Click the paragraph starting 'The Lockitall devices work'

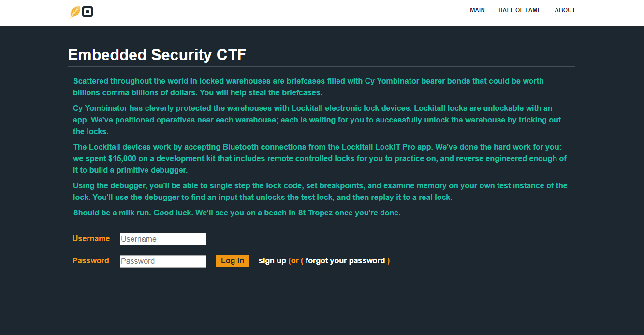[x=319, y=158]
